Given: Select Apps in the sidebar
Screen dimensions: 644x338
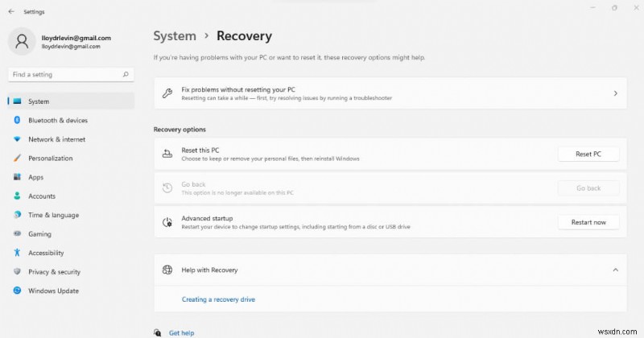Looking at the screenshot, I should (71, 177).
